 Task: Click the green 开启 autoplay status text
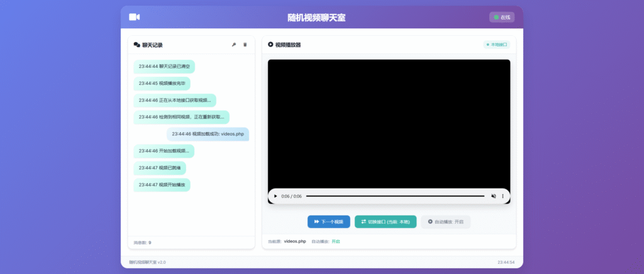(x=336, y=241)
